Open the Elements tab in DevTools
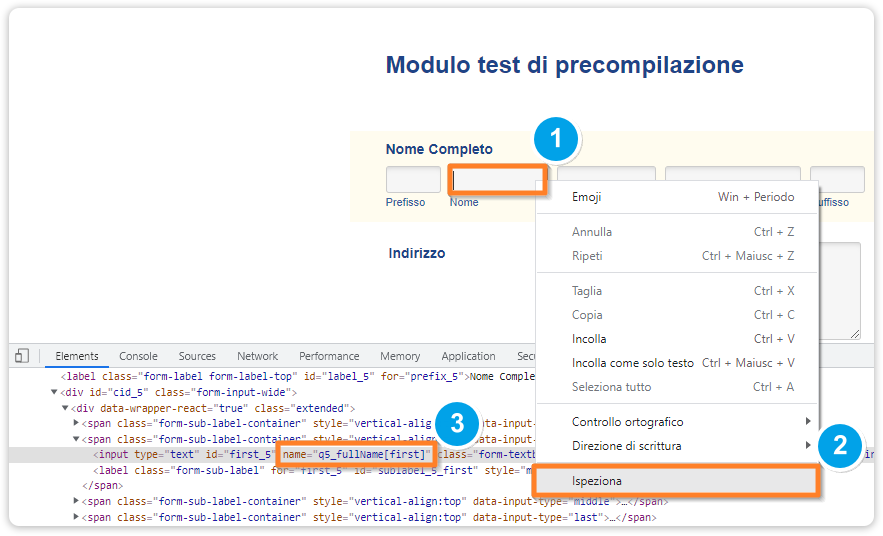Viewport: 883px width, 536px height. (x=77, y=356)
